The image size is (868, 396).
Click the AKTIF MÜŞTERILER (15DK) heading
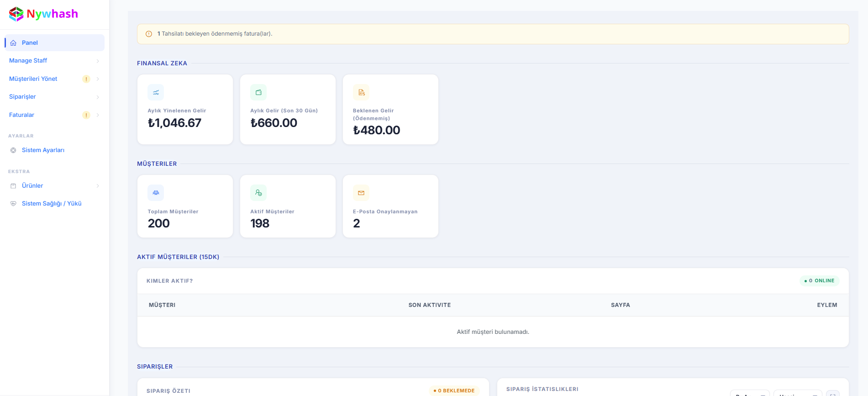[x=178, y=257]
